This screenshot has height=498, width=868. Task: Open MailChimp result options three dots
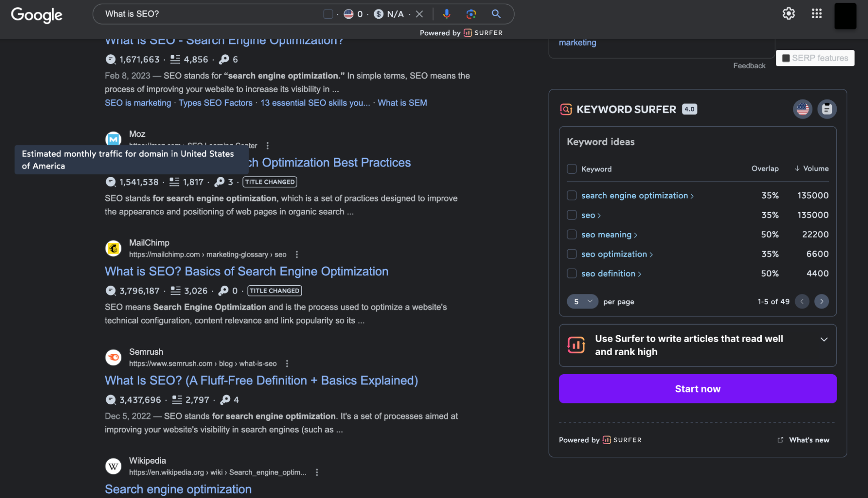(x=297, y=254)
